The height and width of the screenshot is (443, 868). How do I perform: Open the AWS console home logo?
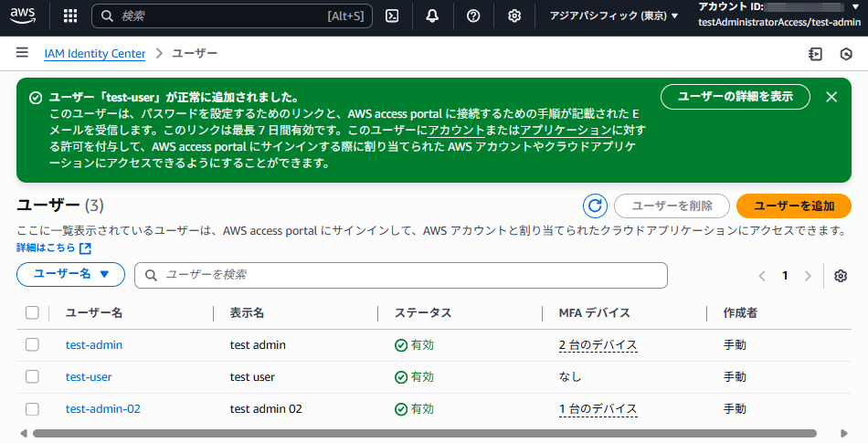pyautogui.click(x=23, y=16)
